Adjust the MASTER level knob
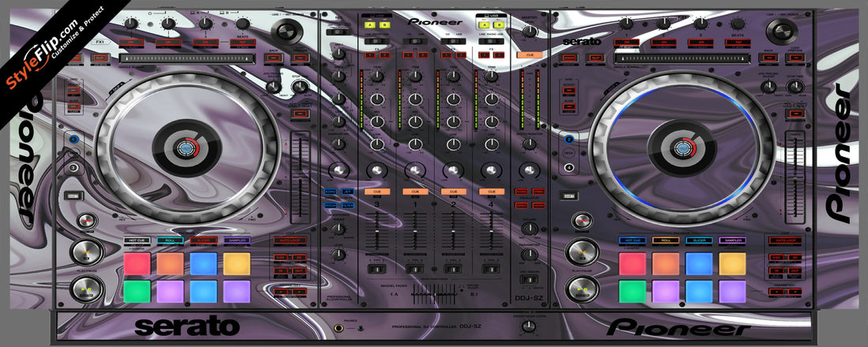The image size is (868, 347). pos(529,31)
